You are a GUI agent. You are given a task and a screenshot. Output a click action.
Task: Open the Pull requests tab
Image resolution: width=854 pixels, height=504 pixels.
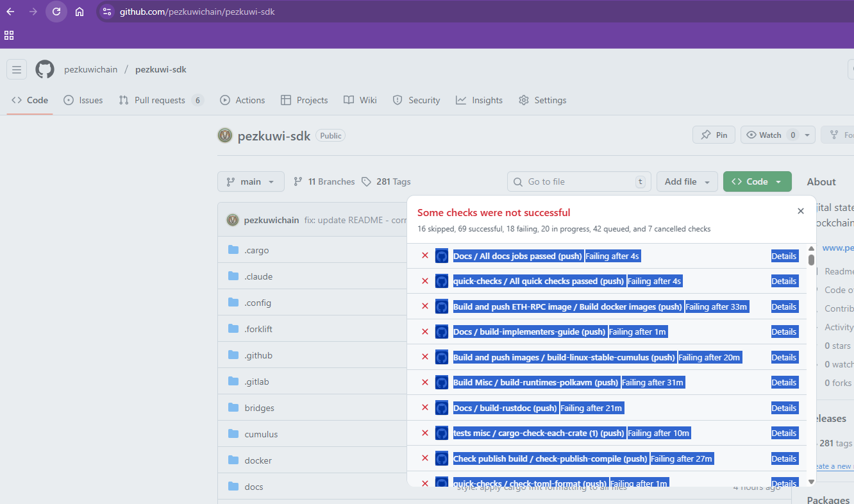[x=161, y=100]
